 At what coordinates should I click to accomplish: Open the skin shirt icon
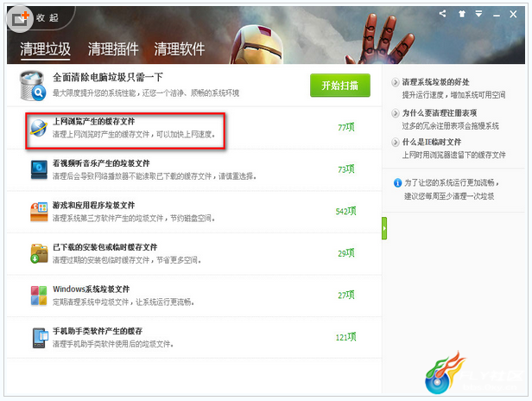pyautogui.click(x=462, y=14)
